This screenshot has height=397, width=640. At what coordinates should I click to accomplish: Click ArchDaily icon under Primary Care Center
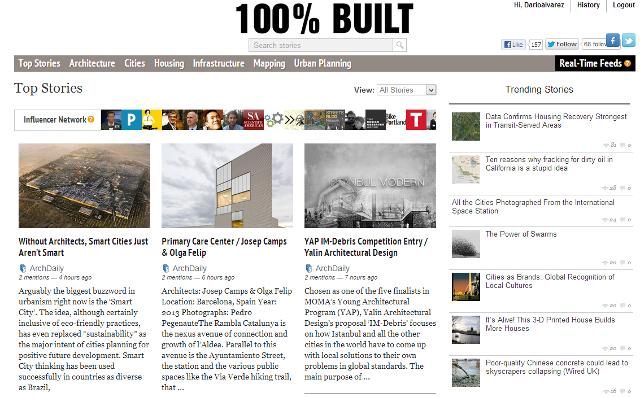(x=166, y=268)
